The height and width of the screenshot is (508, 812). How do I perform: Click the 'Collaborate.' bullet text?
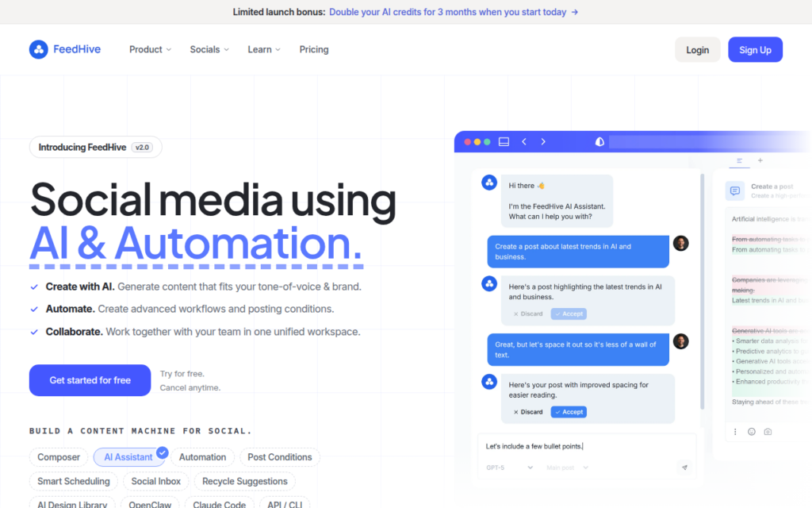(x=74, y=332)
